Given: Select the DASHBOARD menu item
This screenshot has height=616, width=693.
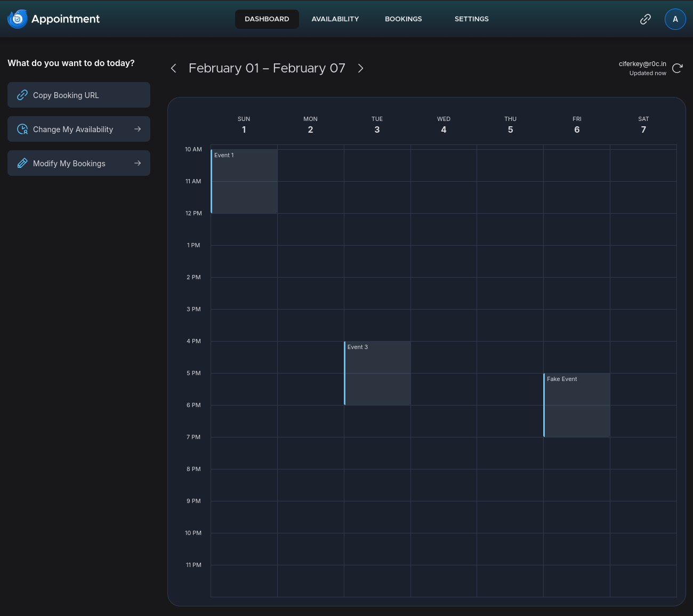Looking at the screenshot, I should (267, 19).
